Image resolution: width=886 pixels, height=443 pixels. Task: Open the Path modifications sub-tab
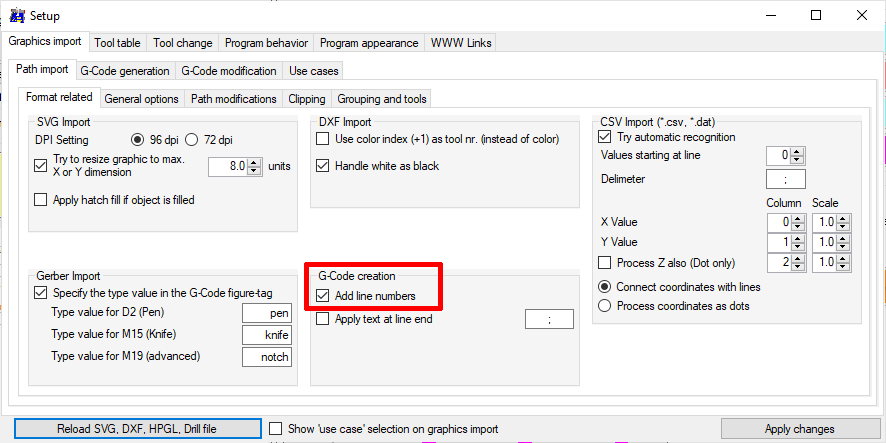(233, 99)
